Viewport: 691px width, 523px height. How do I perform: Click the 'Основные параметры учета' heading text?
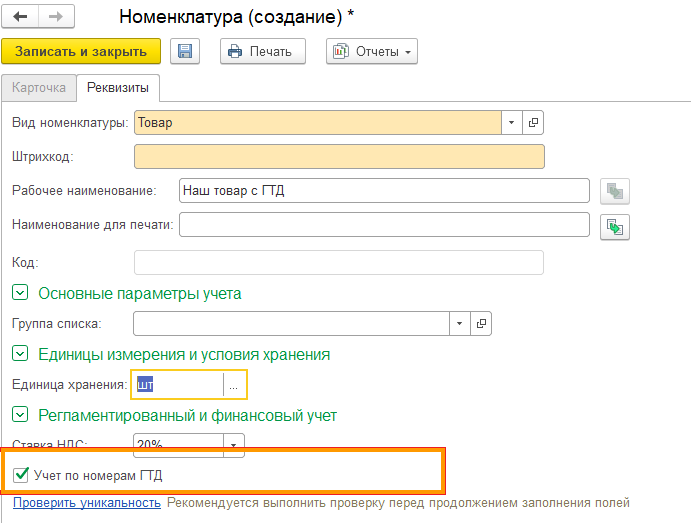tap(140, 293)
